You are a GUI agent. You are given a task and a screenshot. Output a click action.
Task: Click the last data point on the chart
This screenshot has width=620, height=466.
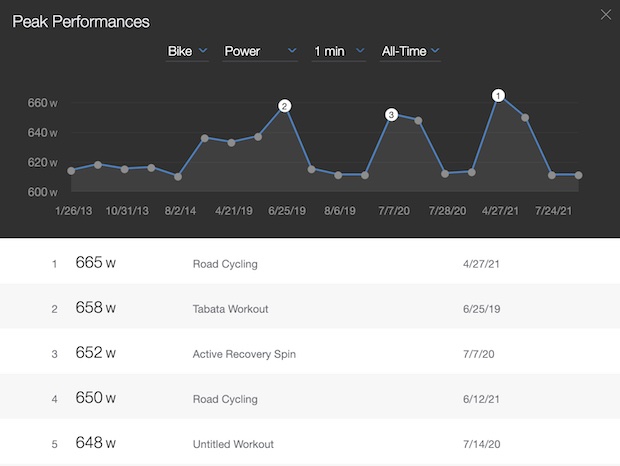point(579,175)
